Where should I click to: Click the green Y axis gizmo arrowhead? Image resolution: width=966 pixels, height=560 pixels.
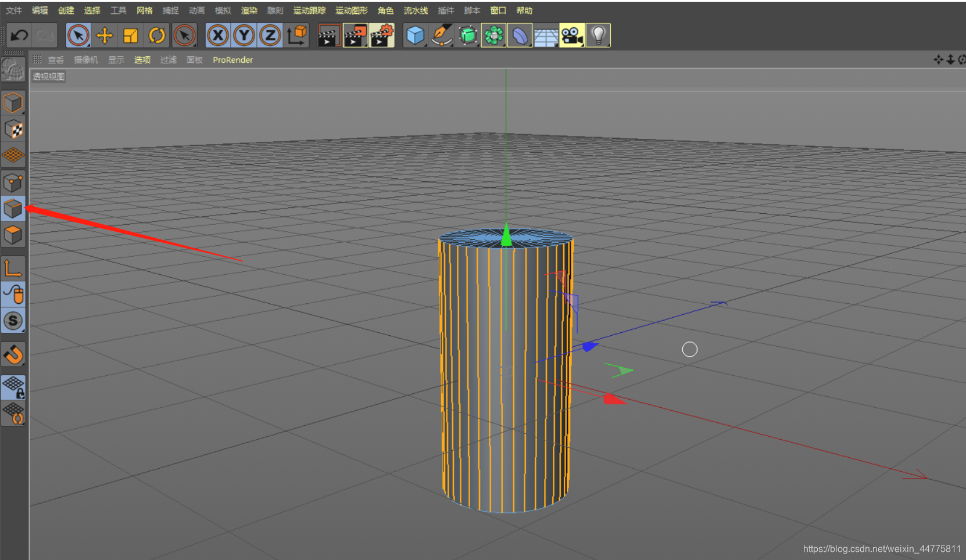[506, 235]
